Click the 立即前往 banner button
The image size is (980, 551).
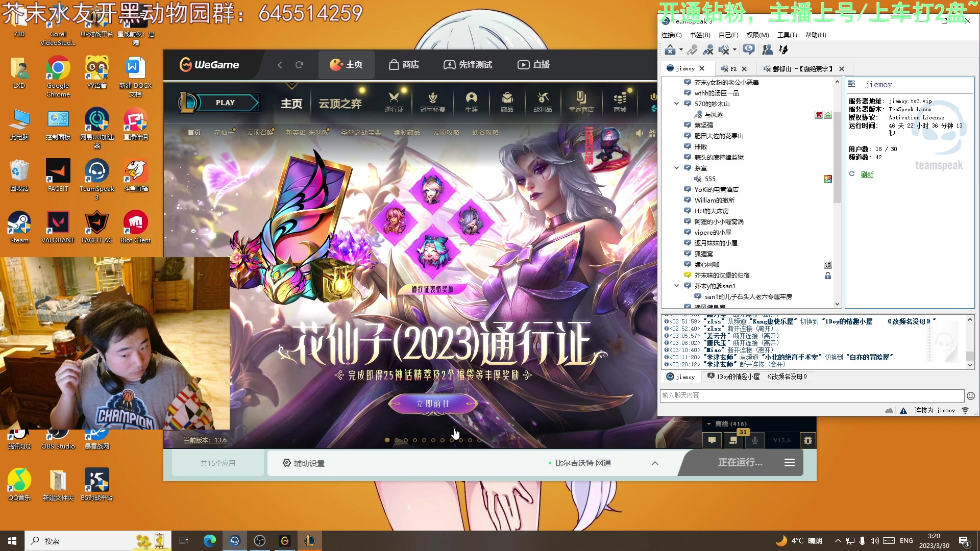click(x=433, y=404)
